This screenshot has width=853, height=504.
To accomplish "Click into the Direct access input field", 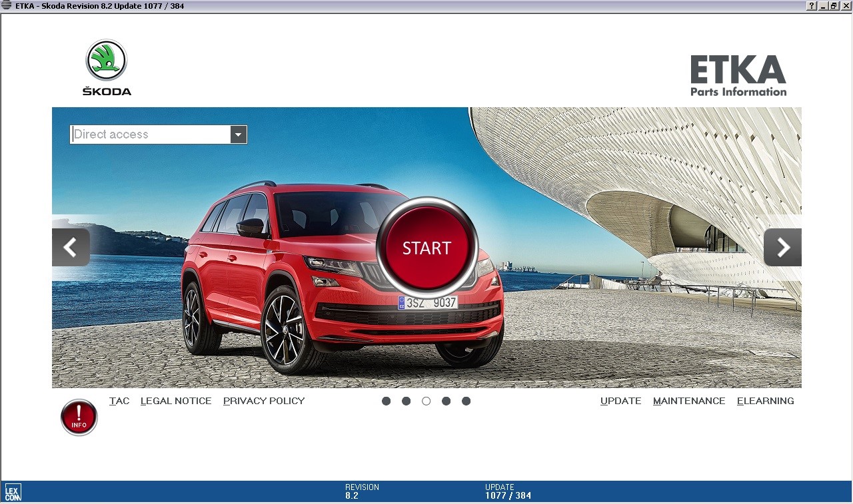I will click(x=151, y=134).
